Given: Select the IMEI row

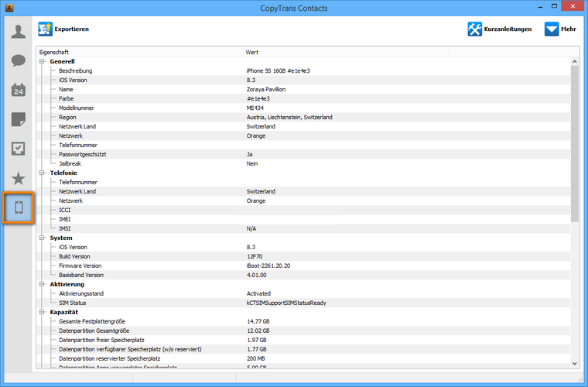Looking at the screenshot, I should click(304, 219).
